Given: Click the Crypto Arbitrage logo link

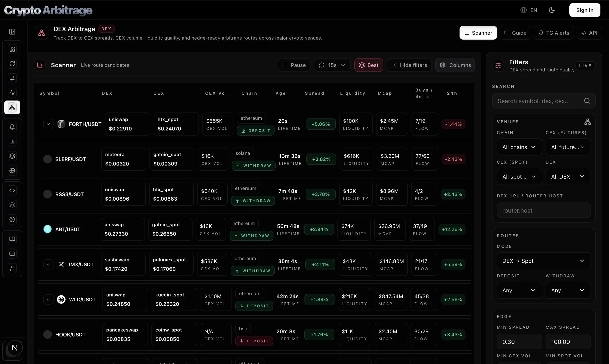Looking at the screenshot, I should (x=48, y=10).
